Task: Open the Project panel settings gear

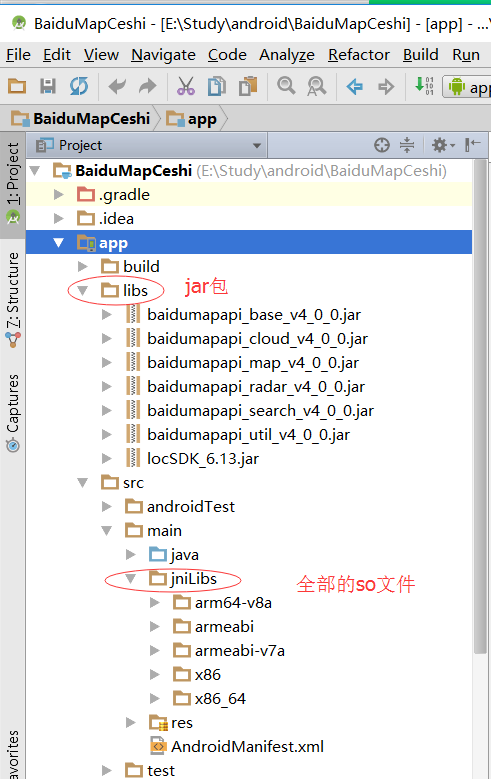Action: pos(443,145)
